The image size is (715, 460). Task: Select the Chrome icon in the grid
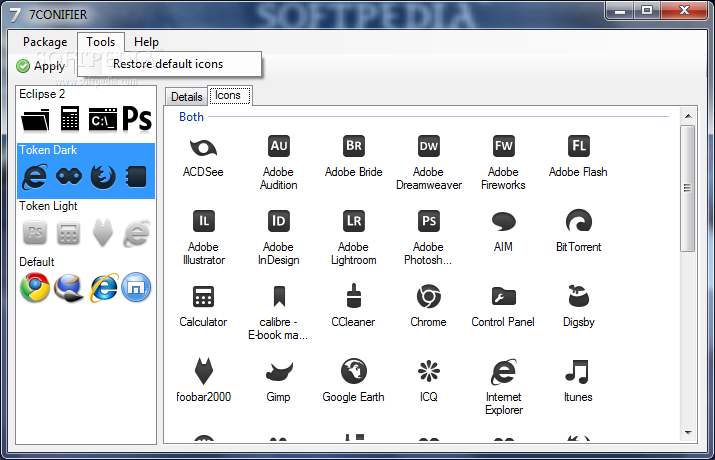click(x=429, y=296)
